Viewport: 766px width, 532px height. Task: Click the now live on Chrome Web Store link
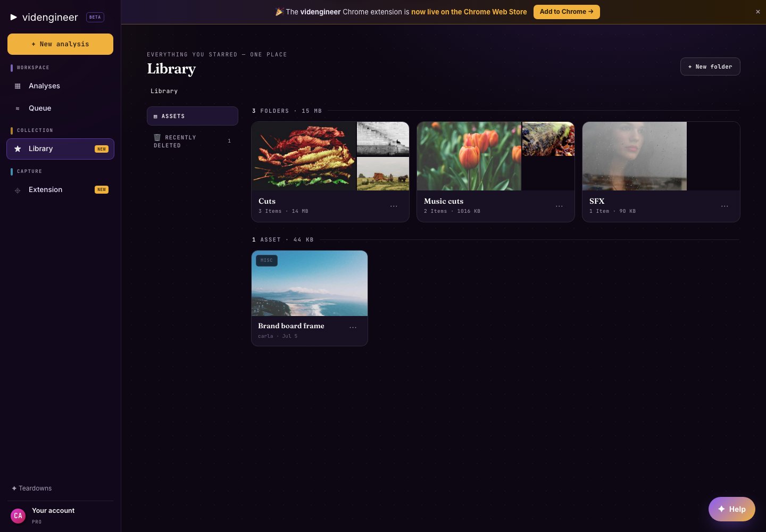coord(469,12)
